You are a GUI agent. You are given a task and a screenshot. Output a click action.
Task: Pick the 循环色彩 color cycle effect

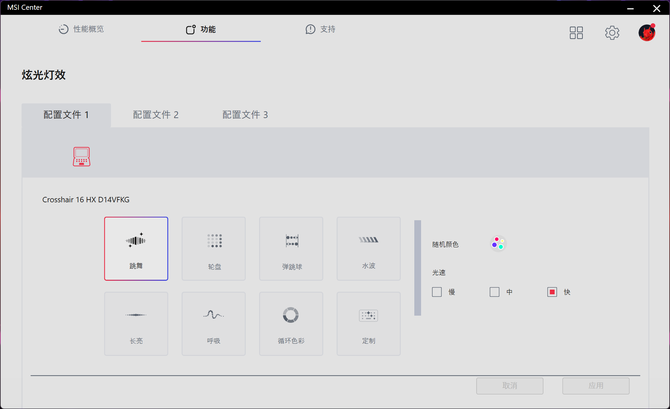click(x=291, y=324)
